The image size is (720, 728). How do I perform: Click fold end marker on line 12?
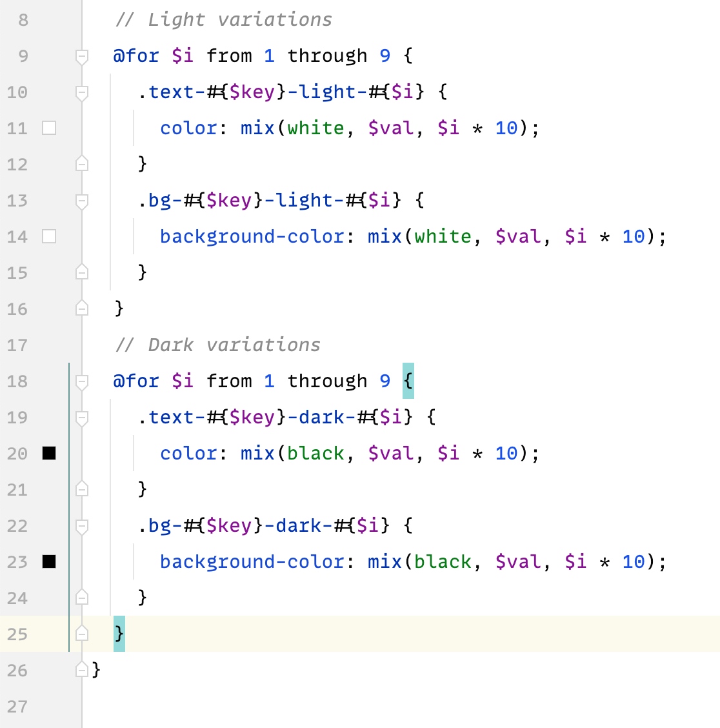click(82, 163)
